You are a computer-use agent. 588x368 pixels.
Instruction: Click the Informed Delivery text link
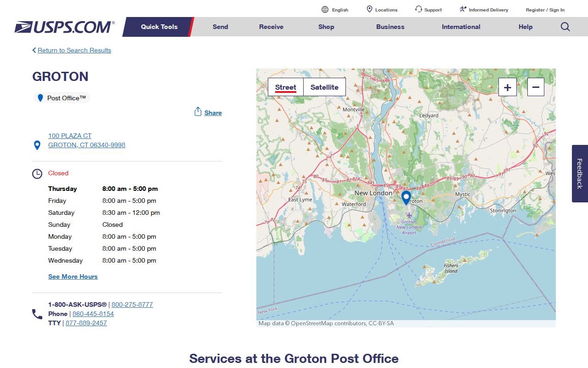tap(488, 10)
